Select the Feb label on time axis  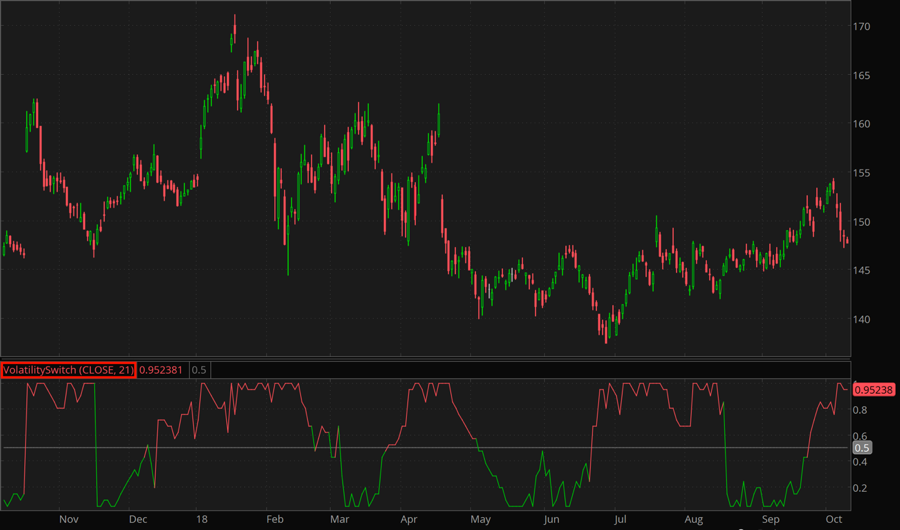click(x=273, y=520)
